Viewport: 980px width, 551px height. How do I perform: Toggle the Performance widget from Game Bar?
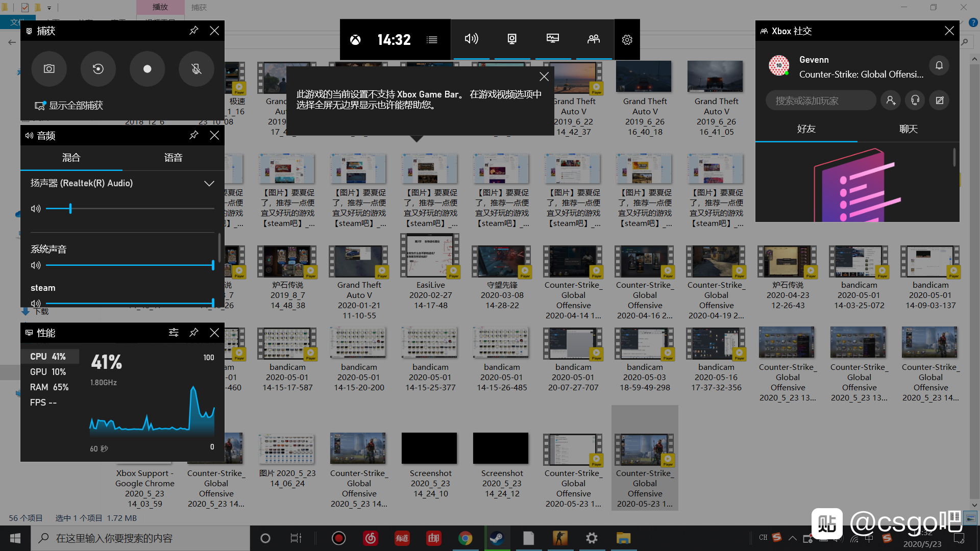(553, 39)
